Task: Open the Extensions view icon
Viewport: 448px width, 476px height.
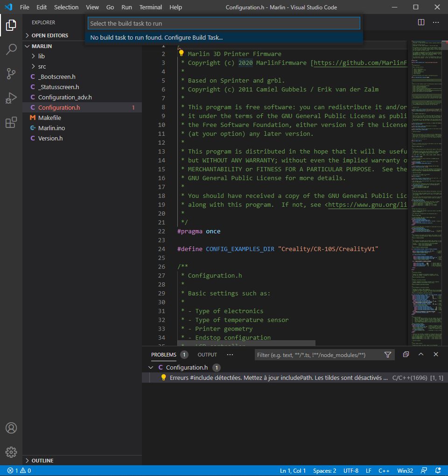Action: coord(11,122)
